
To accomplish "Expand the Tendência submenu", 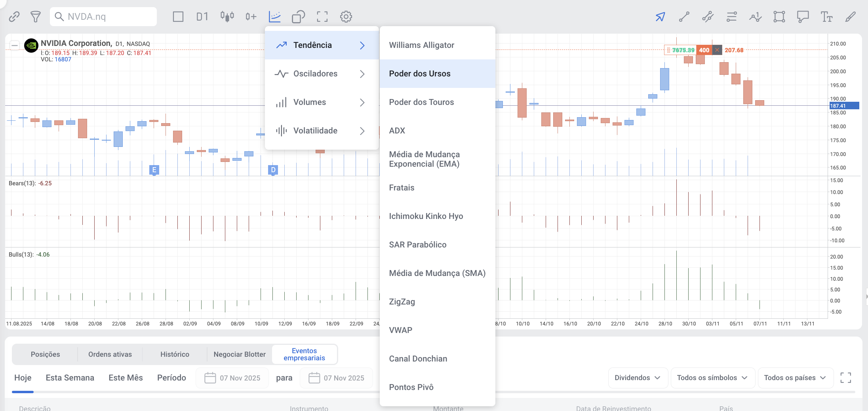I will 322,45.
